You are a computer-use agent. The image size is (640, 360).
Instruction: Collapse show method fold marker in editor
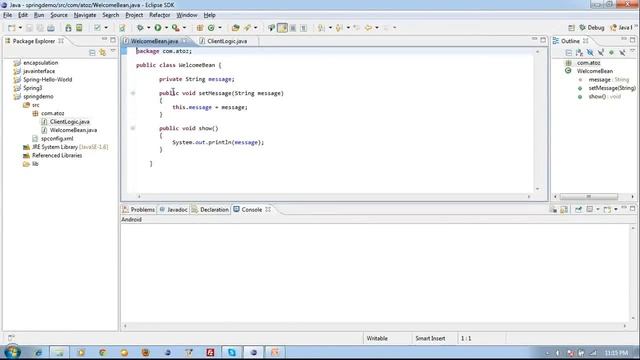pyautogui.click(x=133, y=128)
